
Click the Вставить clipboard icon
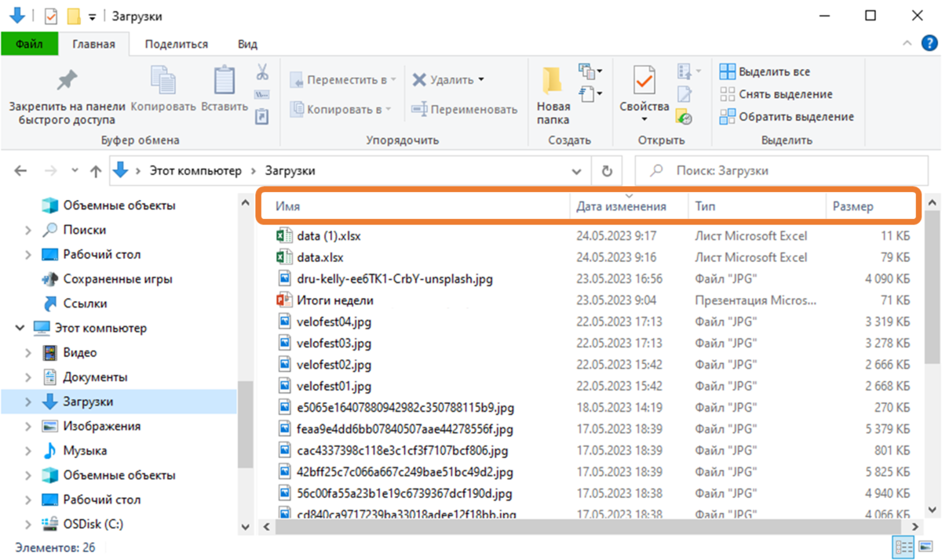(x=225, y=81)
